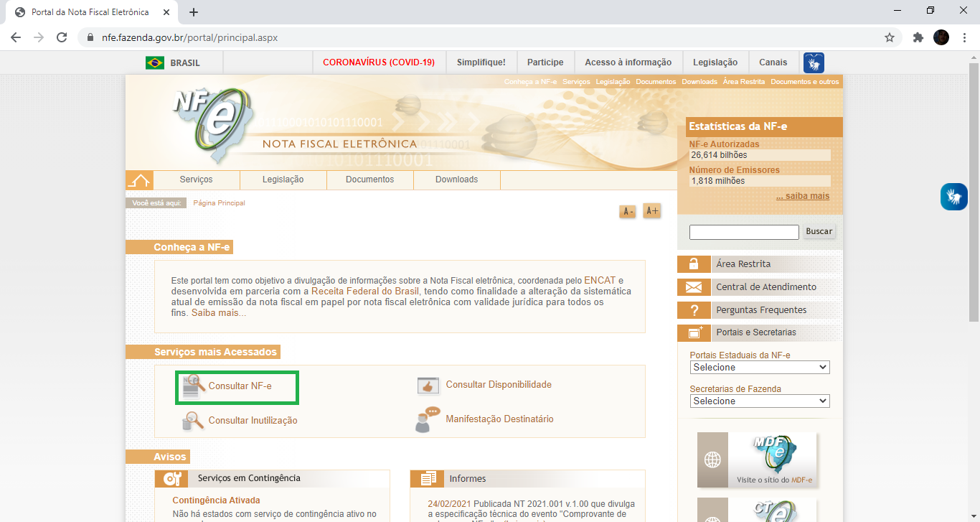Viewport: 980px width, 522px height.
Task: Open the Secretarias de Fazenda dropdown
Action: coord(760,401)
